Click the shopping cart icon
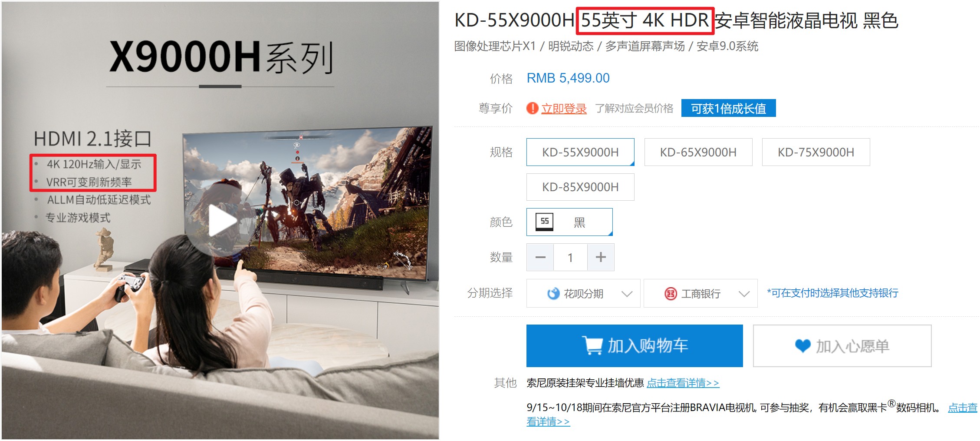The height and width of the screenshot is (441, 980). [x=592, y=346]
